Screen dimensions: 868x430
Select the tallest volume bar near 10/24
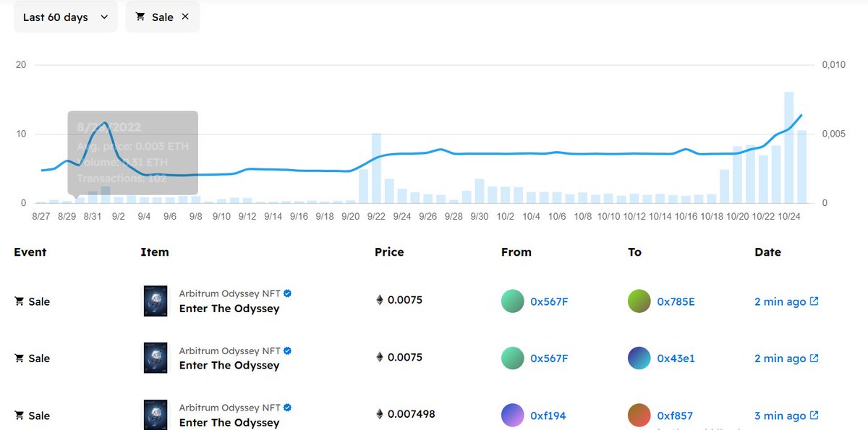pos(789,147)
